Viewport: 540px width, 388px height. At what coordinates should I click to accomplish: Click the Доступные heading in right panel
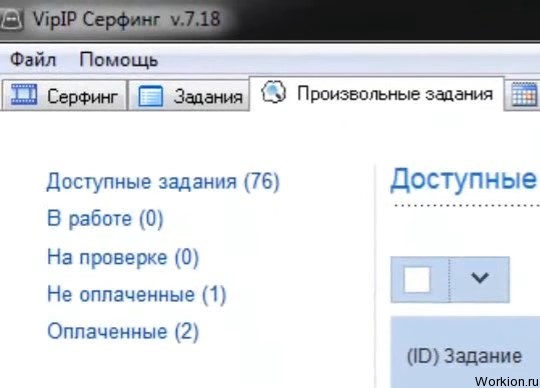464,179
